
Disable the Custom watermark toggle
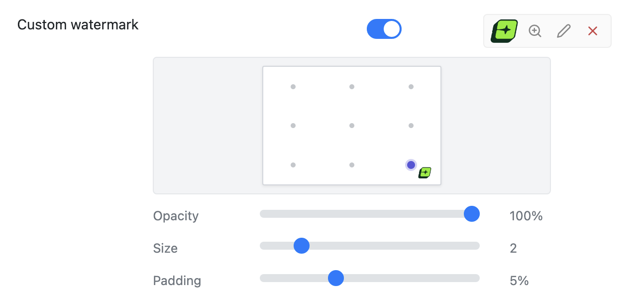[384, 29]
